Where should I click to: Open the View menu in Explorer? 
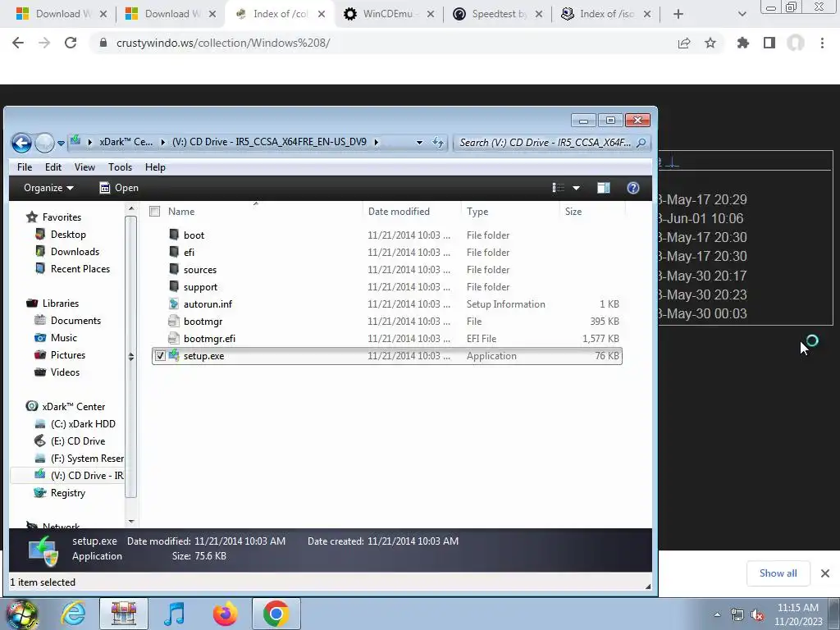click(x=84, y=167)
